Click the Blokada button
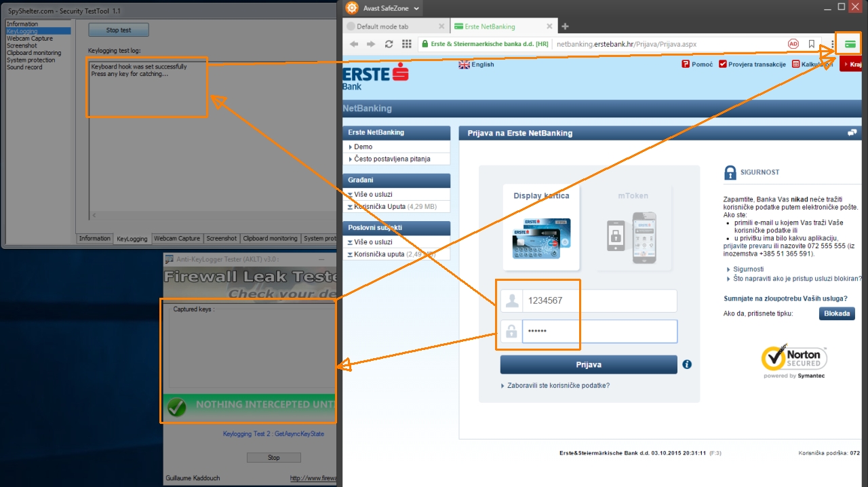The height and width of the screenshot is (487, 868). [x=837, y=313]
